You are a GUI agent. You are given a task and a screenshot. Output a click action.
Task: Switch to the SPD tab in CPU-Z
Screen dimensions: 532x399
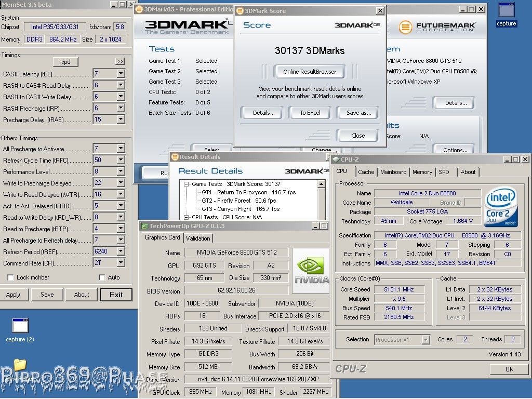pos(444,172)
